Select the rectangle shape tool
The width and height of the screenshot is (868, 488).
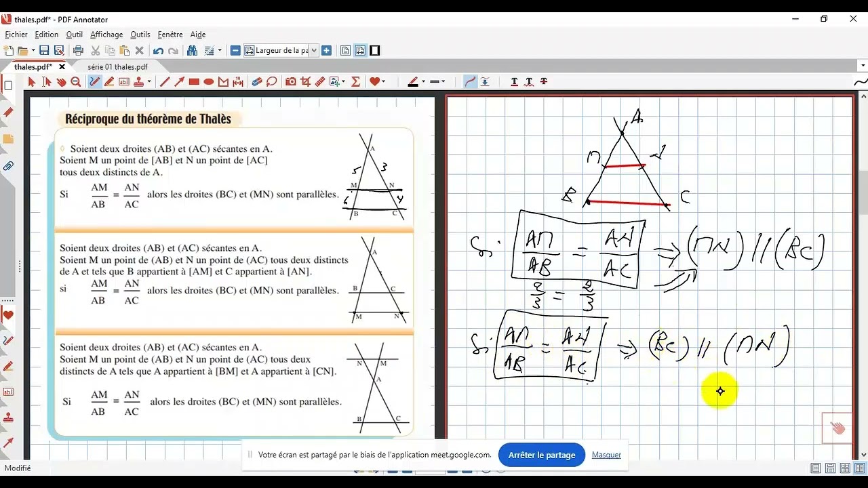pyautogui.click(x=194, y=82)
